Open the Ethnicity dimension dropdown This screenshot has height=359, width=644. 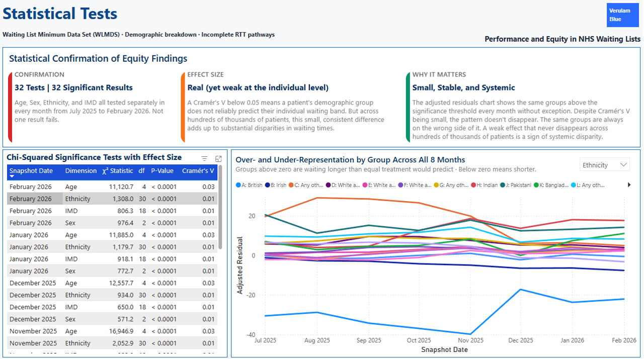point(604,165)
